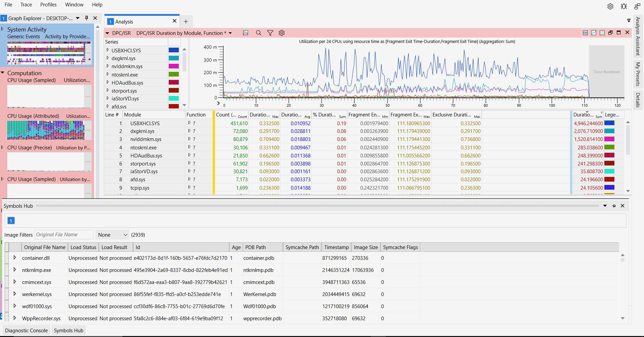This screenshot has height=337, width=644.
Task: Open the None filter dropdown in Symbols Hub
Action: pos(112,235)
